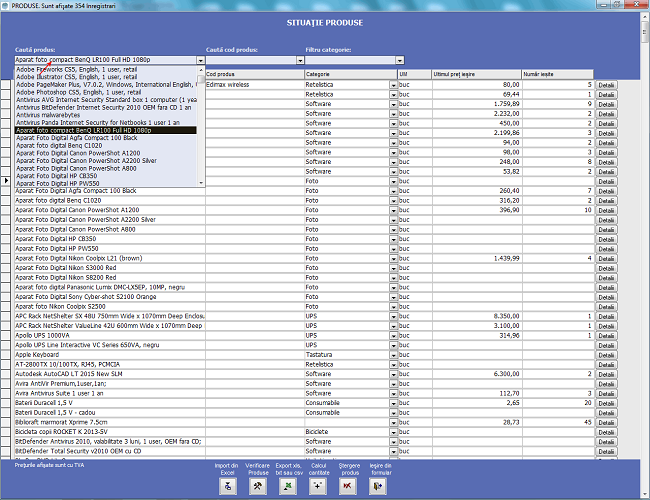Click the Stergere produs icon button
Viewport: 650px width, 500px height.
(x=347, y=486)
